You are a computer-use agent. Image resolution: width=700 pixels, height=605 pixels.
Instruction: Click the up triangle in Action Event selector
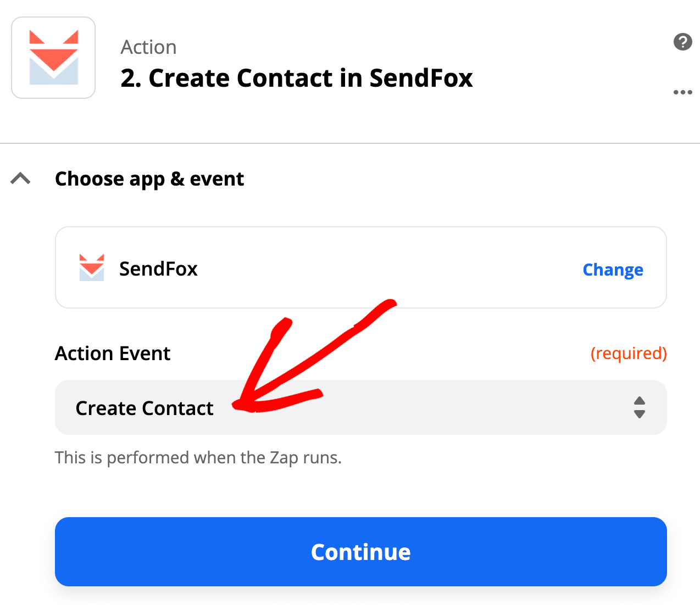pyautogui.click(x=639, y=400)
